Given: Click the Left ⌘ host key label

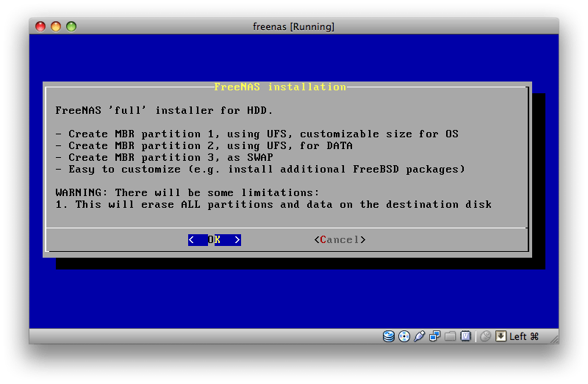Looking at the screenshot, I should click(x=524, y=336).
